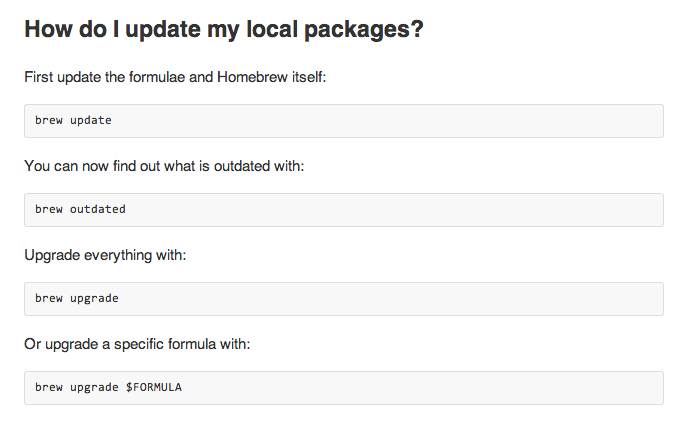
Task: Click the "brew update" command text
Action: tap(73, 120)
